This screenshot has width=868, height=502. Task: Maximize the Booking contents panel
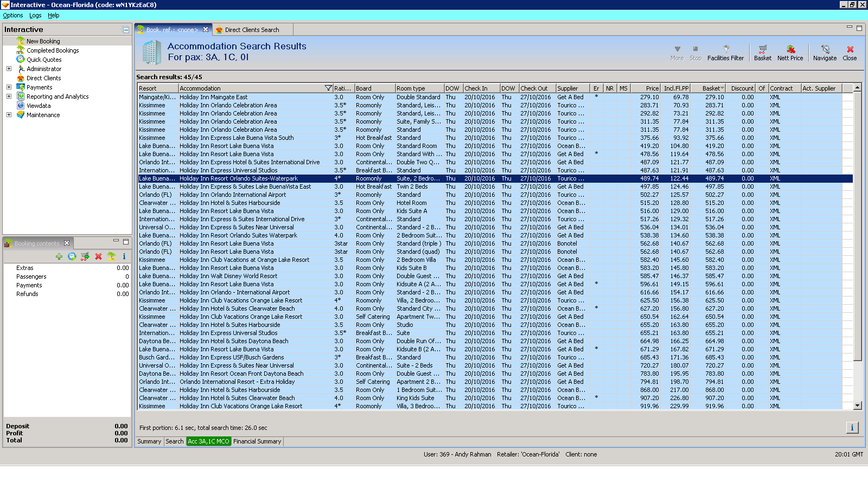126,242
